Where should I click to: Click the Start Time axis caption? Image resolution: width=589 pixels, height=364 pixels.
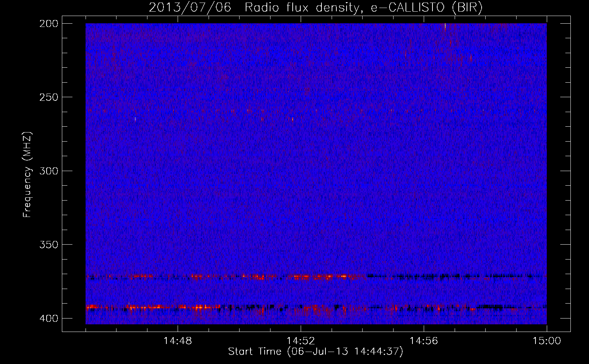pyautogui.click(x=316, y=352)
